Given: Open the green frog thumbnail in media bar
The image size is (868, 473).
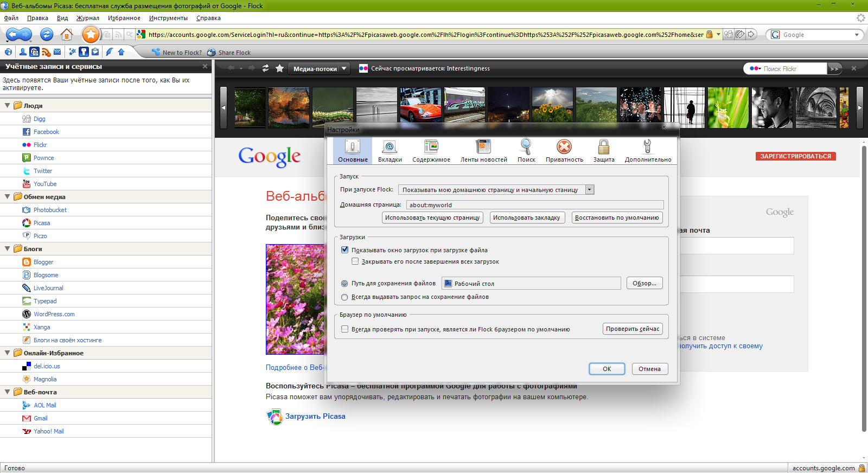Looking at the screenshot, I should click(728, 107).
